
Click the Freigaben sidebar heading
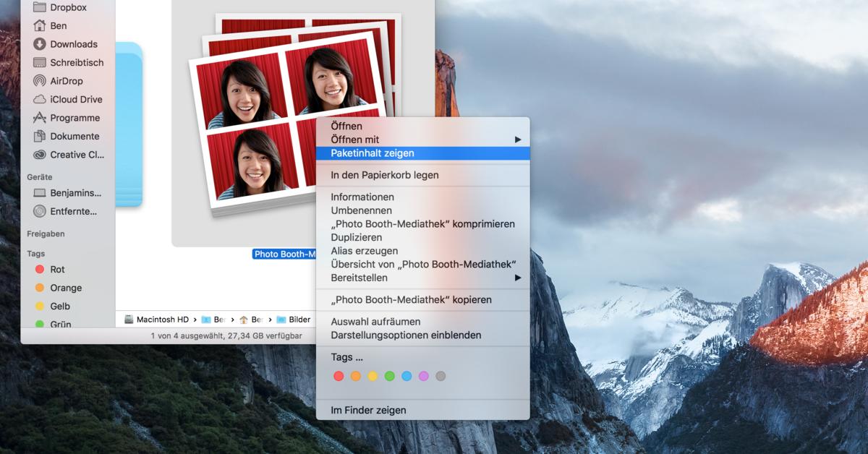point(46,234)
